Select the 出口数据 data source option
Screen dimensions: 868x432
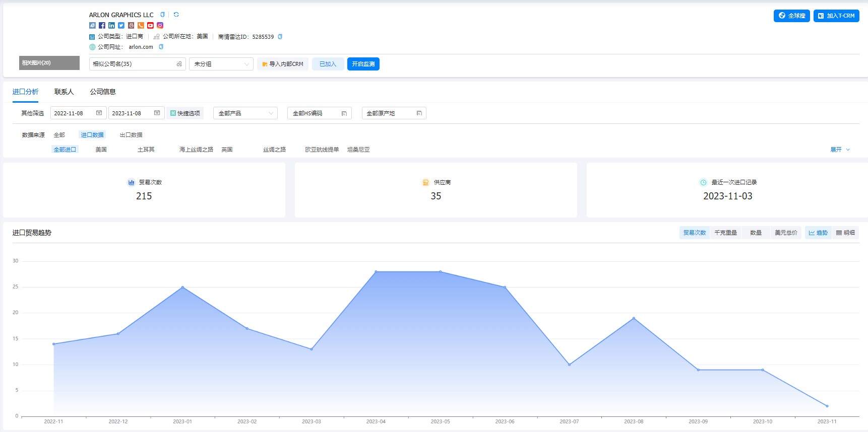(131, 135)
